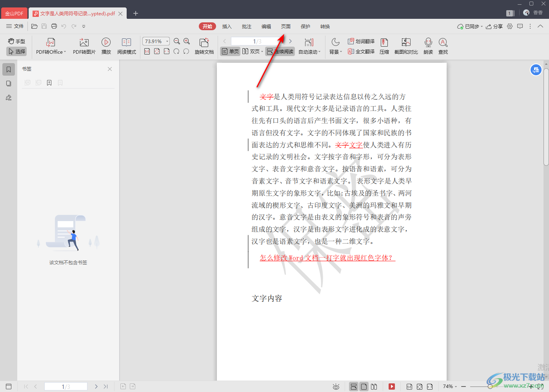Screen dimensions: 549x392
Task: Click the zoom in magnifier icon
Action: (x=187, y=41)
